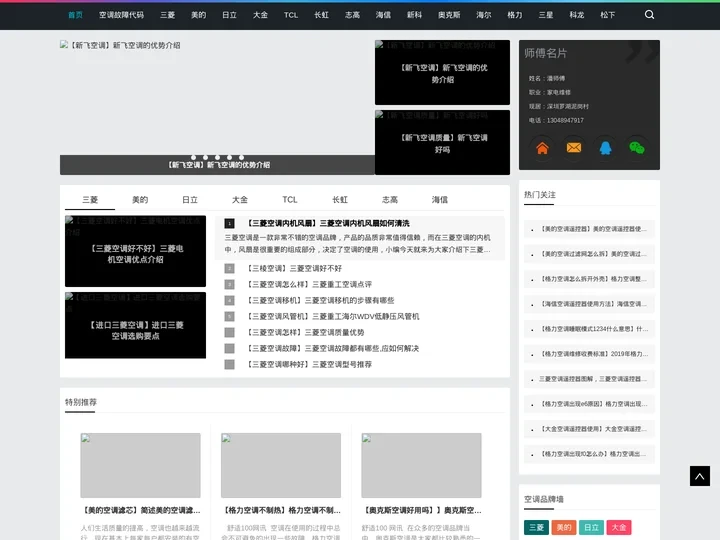Click the orange home icon on card
Image resolution: width=720 pixels, height=540 pixels.
pos(542,148)
